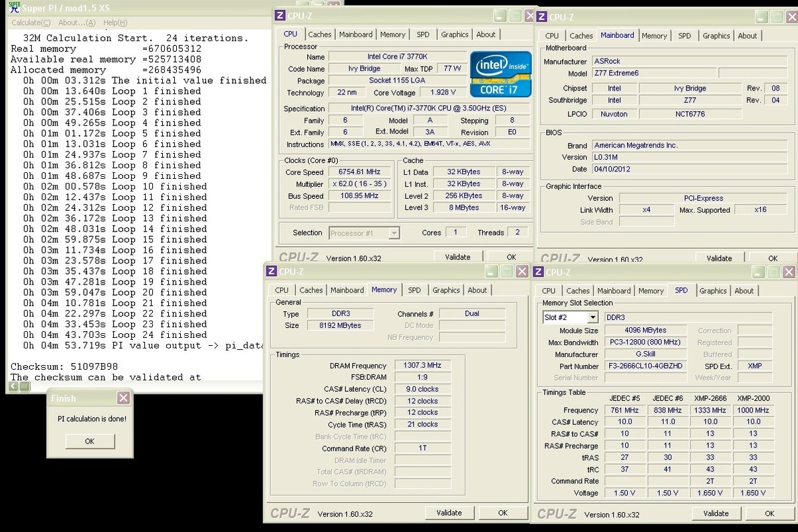Switch to the Graphics tab in CPU-Z
Image resolution: width=798 pixels, height=532 pixels.
coord(456,34)
